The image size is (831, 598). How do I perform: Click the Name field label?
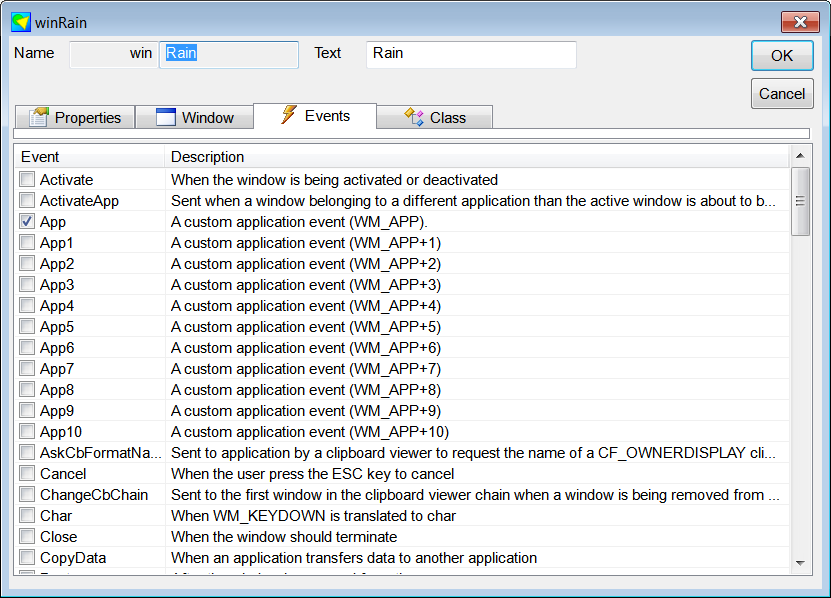point(34,53)
